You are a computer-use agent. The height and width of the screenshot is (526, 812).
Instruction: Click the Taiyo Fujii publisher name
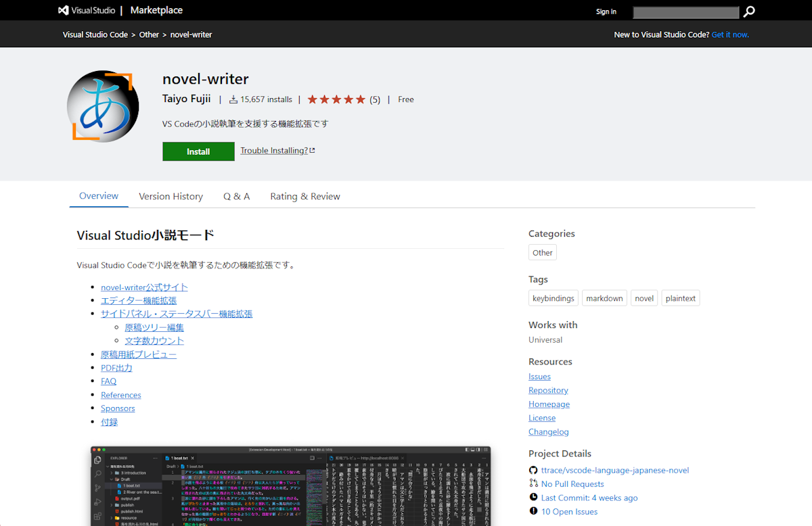pyautogui.click(x=187, y=99)
